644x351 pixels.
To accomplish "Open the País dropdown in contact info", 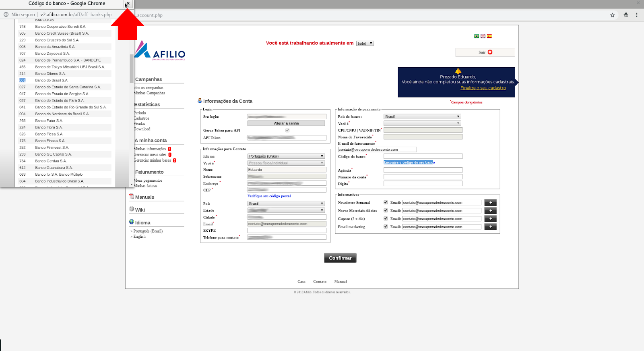I will tap(286, 204).
